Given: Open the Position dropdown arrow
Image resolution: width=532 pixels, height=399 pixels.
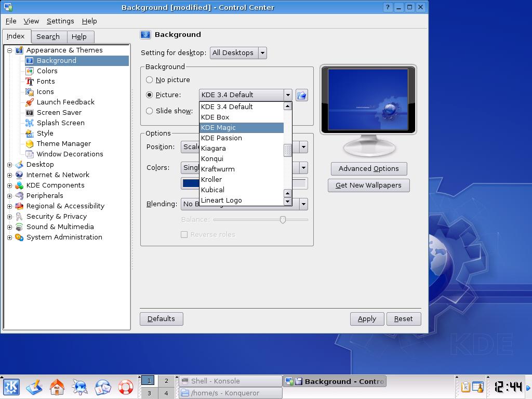Looking at the screenshot, I should click(x=303, y=147).
